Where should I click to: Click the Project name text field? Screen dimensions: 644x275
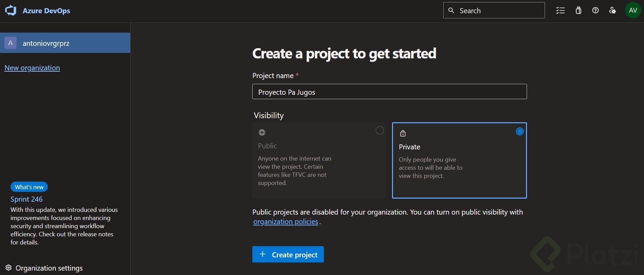click(389, 92)
